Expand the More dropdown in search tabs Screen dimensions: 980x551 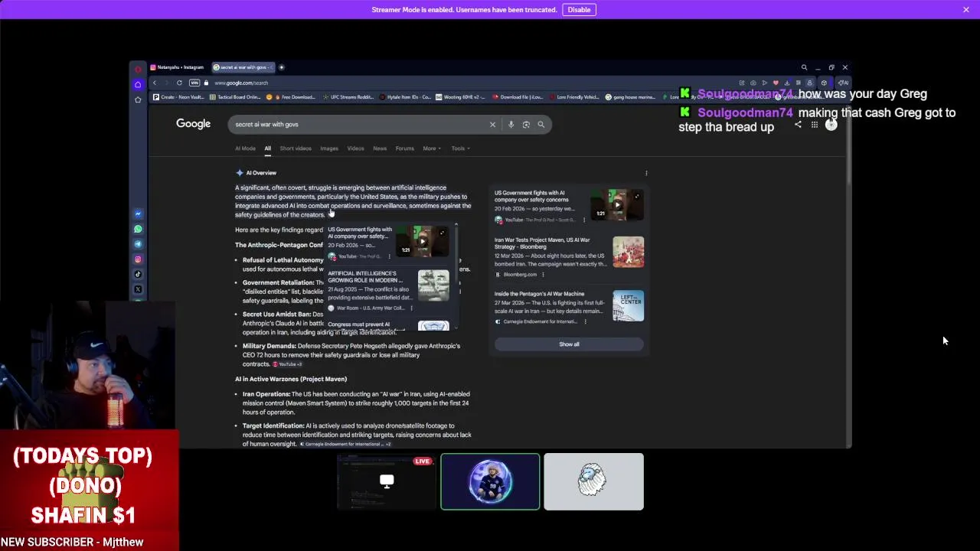[x=432, y=148]
